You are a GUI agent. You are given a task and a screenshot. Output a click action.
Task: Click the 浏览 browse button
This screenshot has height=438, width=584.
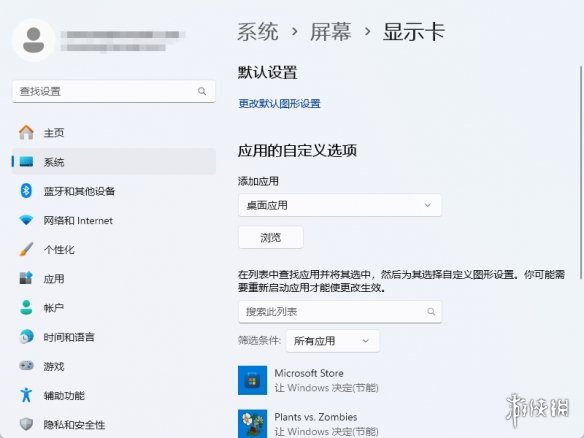pyautogui.click(x=271, y=238)
